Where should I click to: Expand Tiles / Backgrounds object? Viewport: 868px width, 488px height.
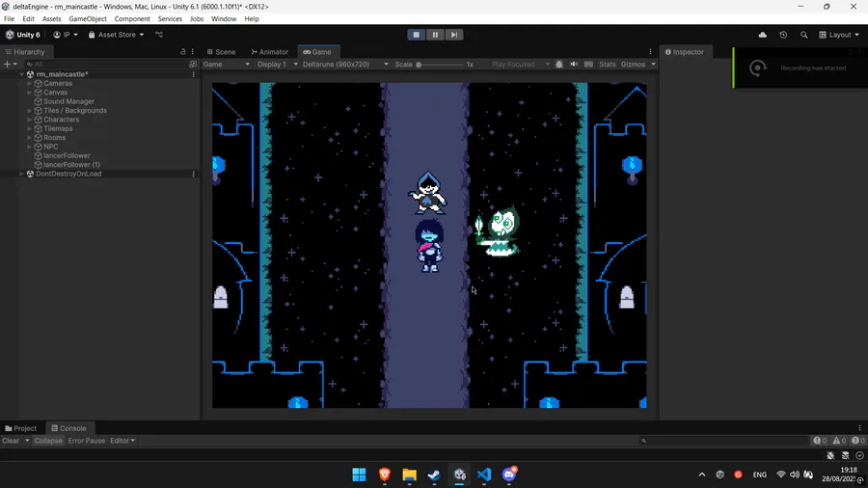click(x=29, y=111)
